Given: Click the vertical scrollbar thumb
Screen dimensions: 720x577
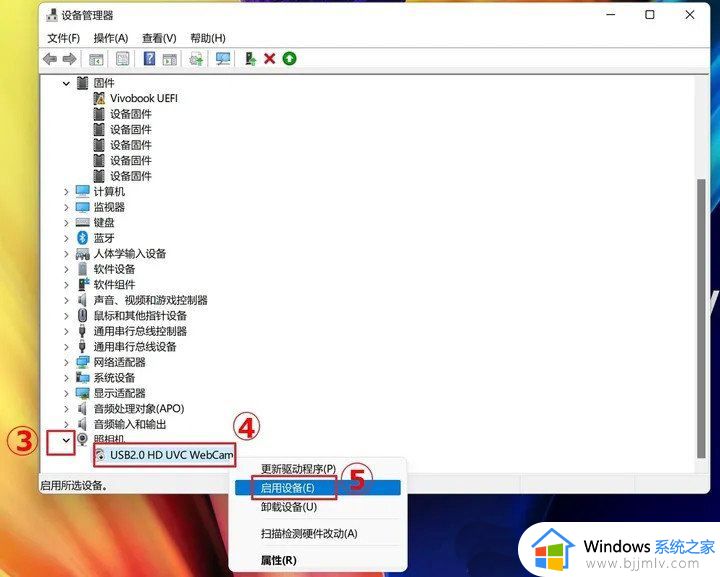Looking at the screenshot, I should pos(701,318).
